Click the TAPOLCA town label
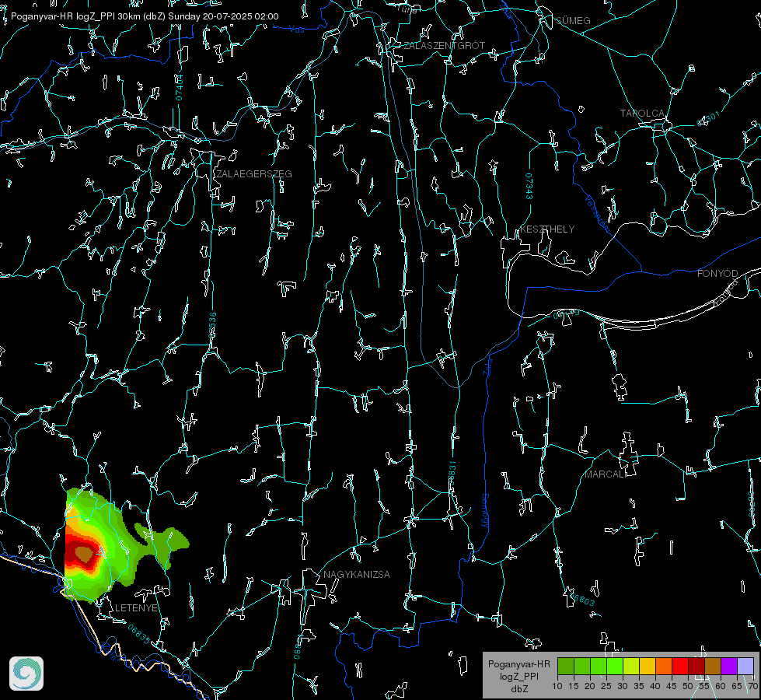761x700 pixels. [642, 114]
